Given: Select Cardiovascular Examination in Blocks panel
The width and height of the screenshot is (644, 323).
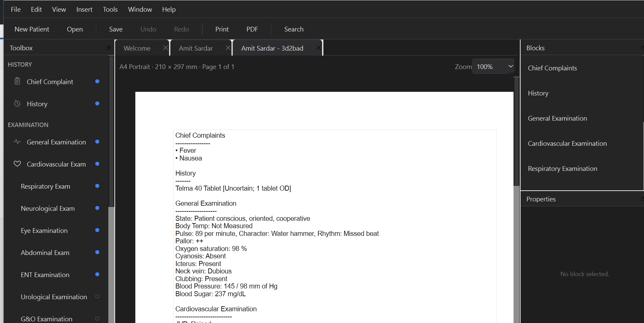Looking at the screenshot, I should coord(567,143).
